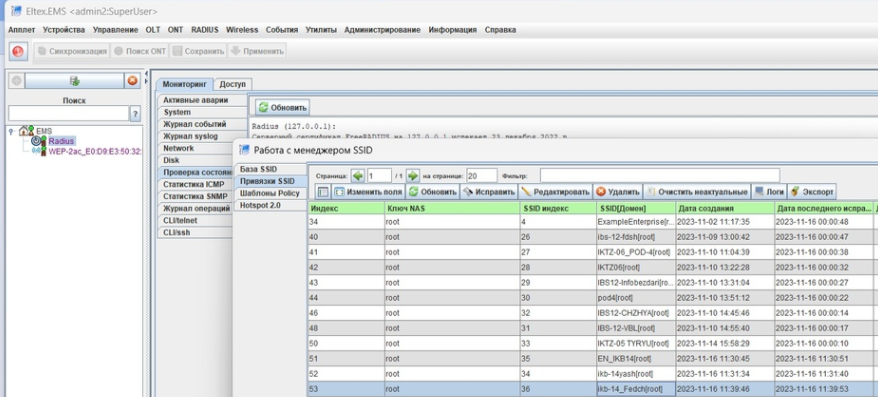Open the System side tab
This screenshot has width=878, height=397.
point(202,112)
